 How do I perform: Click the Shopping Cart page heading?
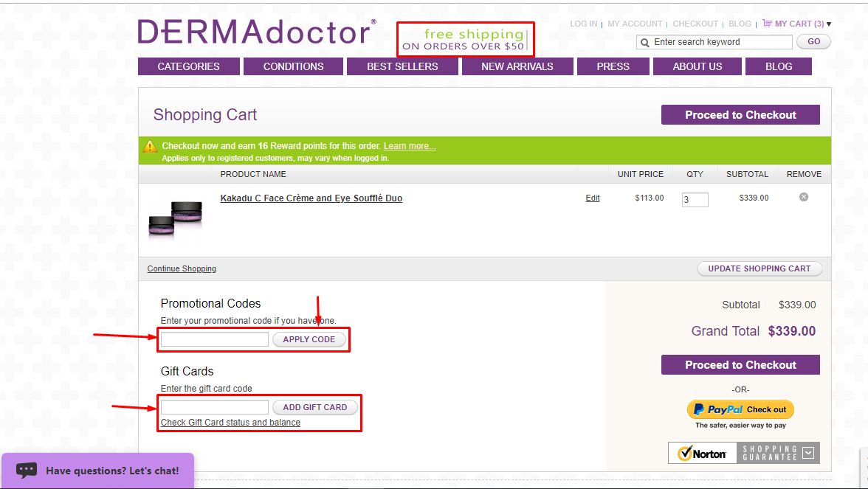click(x=205, y=114)
